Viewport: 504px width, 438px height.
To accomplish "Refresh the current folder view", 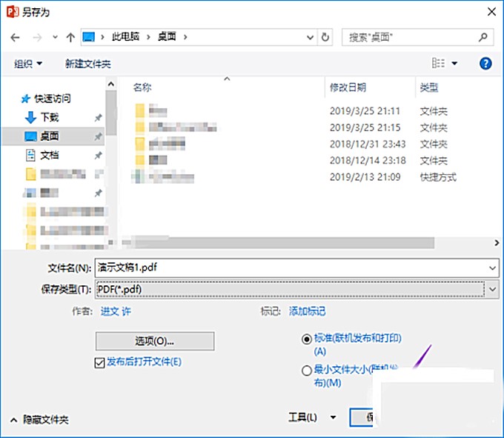I will tap(325, 37).
